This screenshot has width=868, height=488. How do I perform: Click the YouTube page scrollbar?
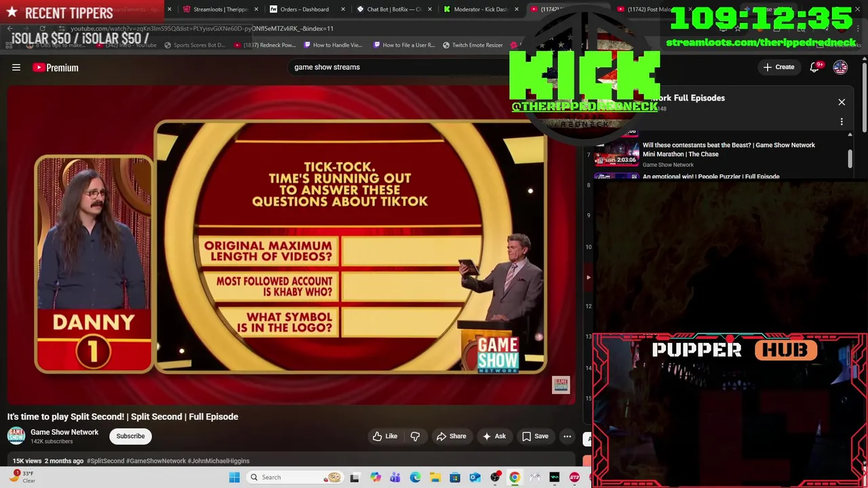(864, 98)
